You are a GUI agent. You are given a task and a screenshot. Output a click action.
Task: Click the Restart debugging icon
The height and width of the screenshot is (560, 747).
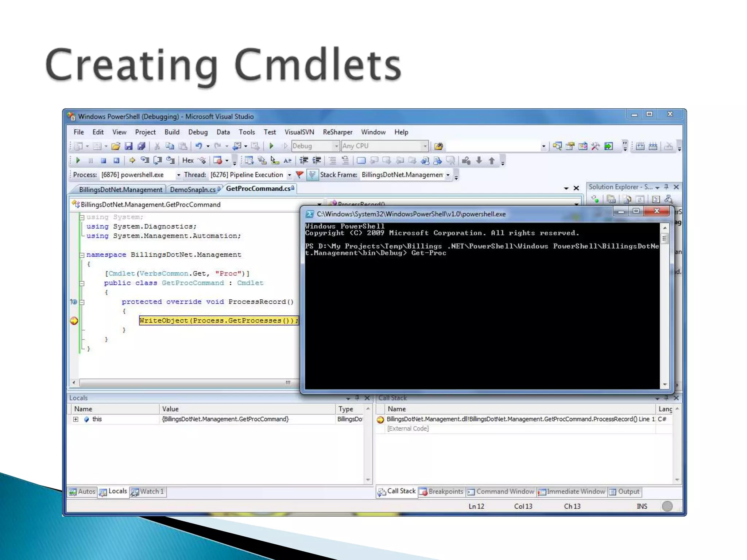116,160
